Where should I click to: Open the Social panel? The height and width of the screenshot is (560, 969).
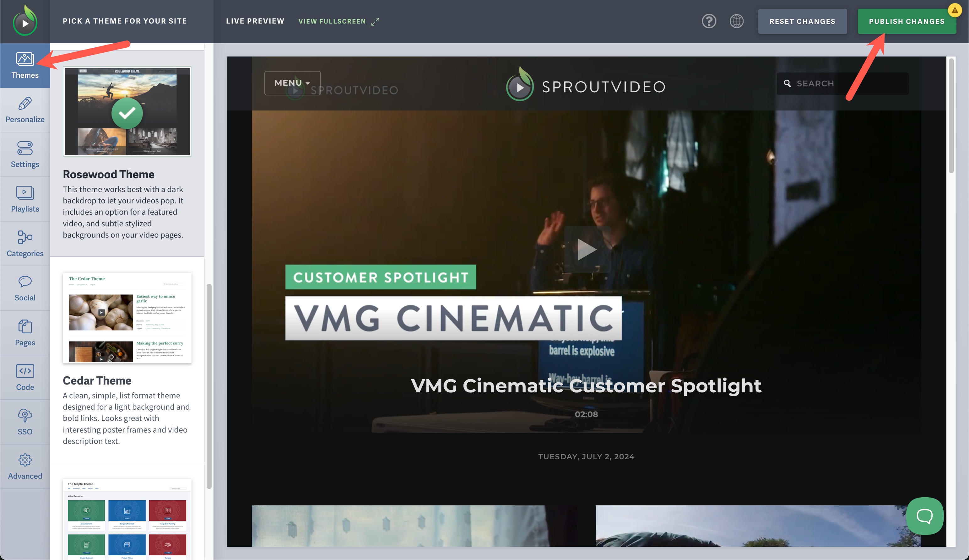25,288
